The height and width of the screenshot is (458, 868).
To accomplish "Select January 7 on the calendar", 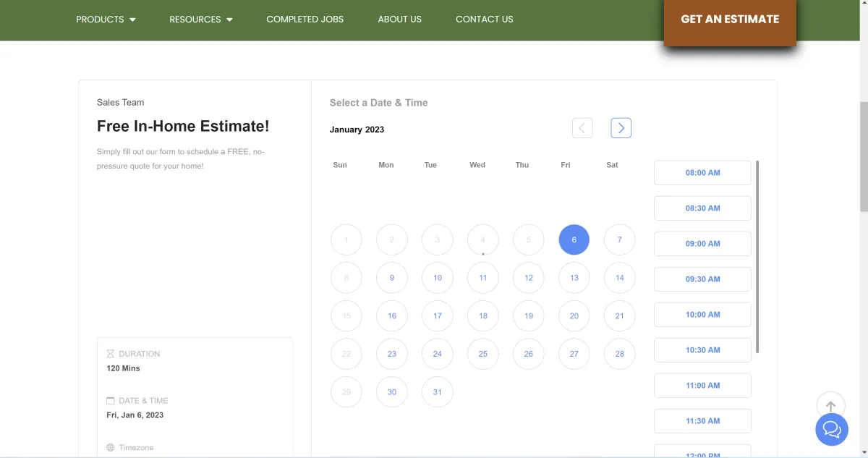I will coord(620,239).
